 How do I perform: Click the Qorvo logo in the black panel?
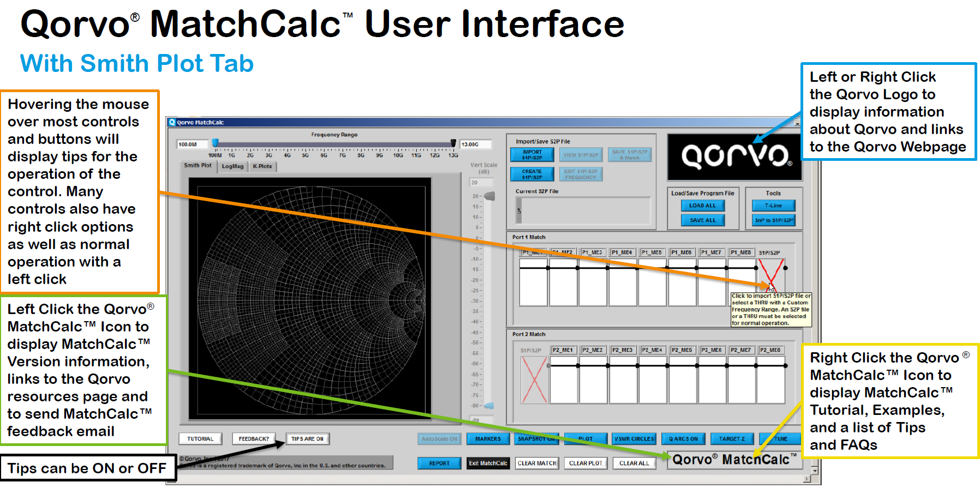(x=734, y=157)
